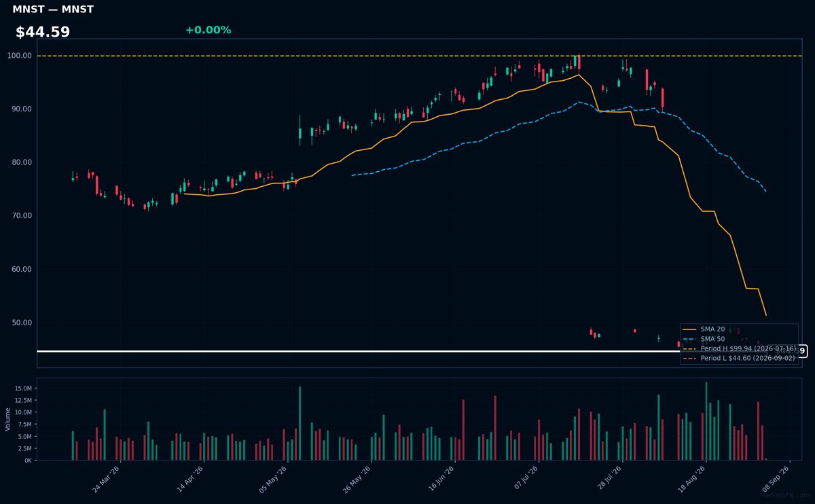
Task: Click the 24 Mar '26 date label
Action: pos(107,479)
